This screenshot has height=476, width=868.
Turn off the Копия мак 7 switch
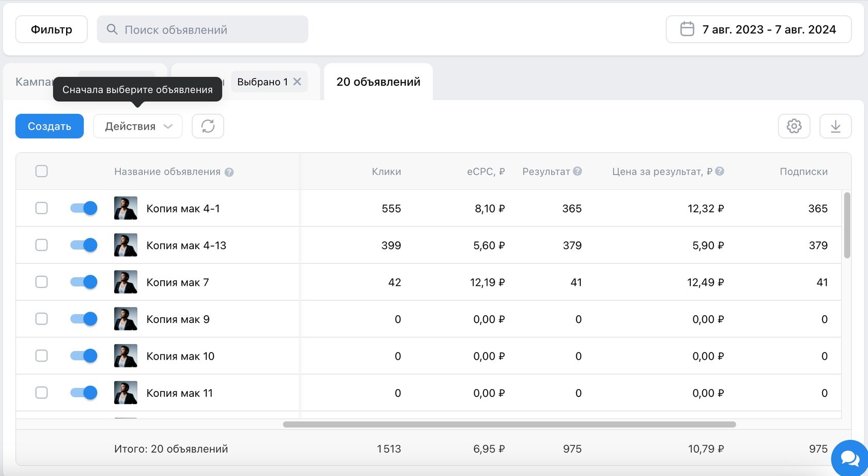point(84,282)
